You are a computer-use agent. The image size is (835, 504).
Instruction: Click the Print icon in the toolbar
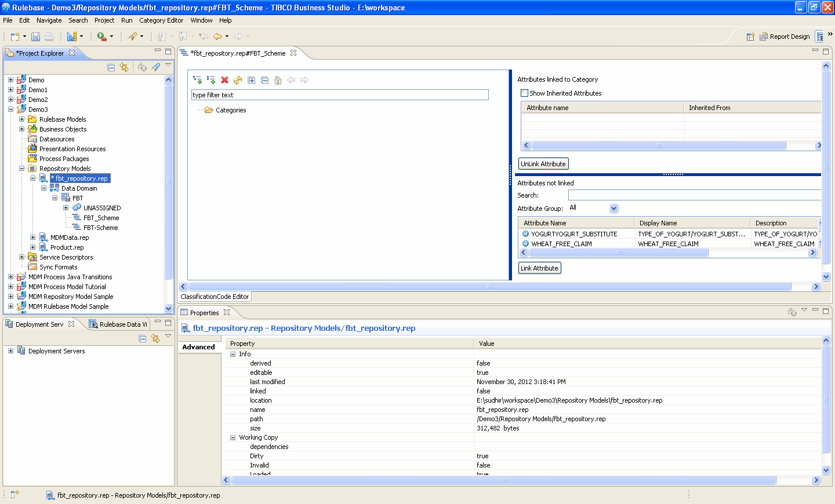[x=49, y=36]
